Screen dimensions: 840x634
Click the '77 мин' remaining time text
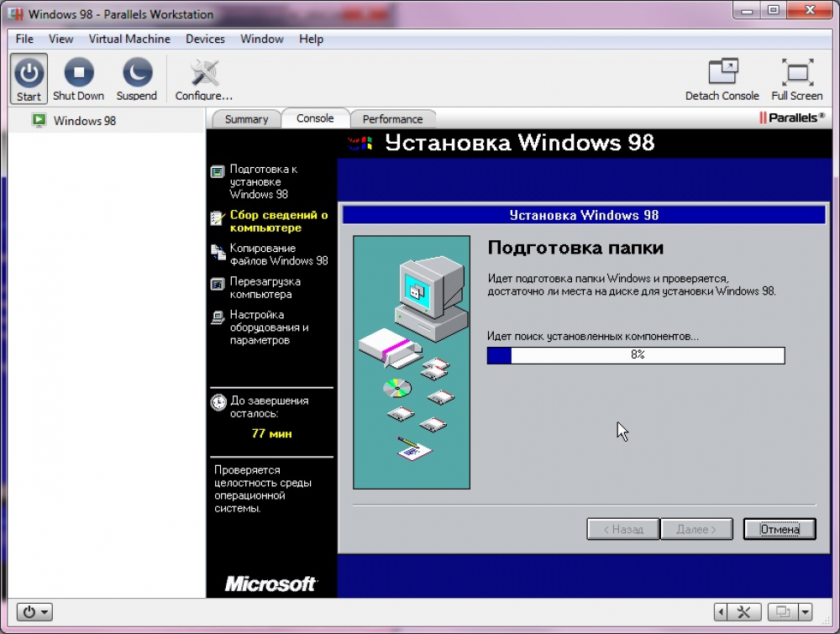pyautogui.click(x=271, y=434)
